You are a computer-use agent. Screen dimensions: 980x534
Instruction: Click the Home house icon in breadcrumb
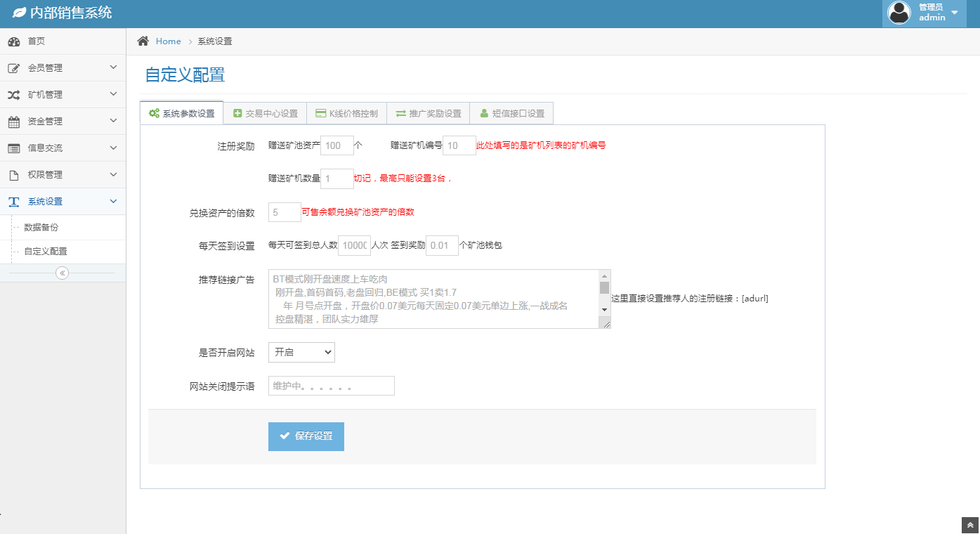point(143,41)
